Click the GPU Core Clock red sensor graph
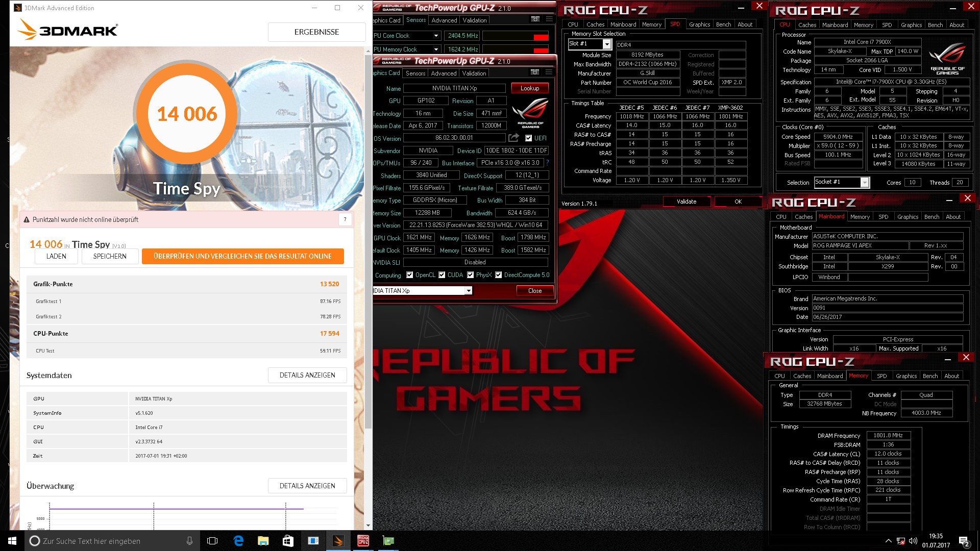 (x=516, y=36)
